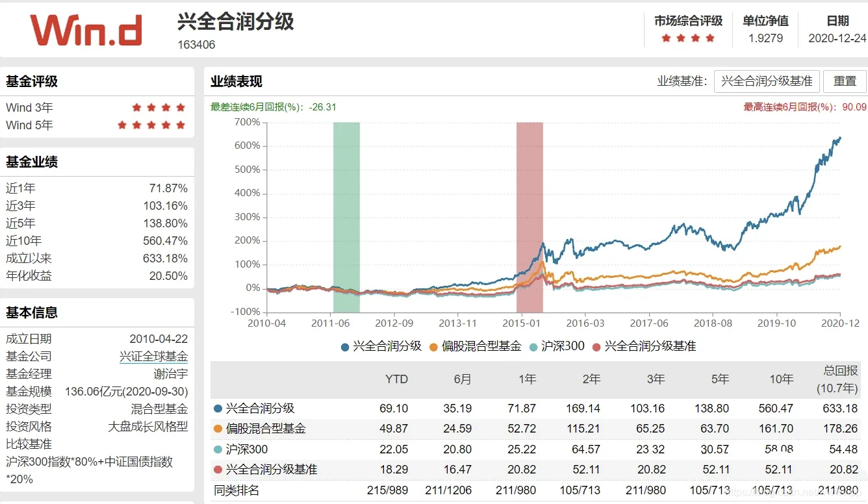
Task: Click the green worst-period band on chart
Action: (346, 217)
